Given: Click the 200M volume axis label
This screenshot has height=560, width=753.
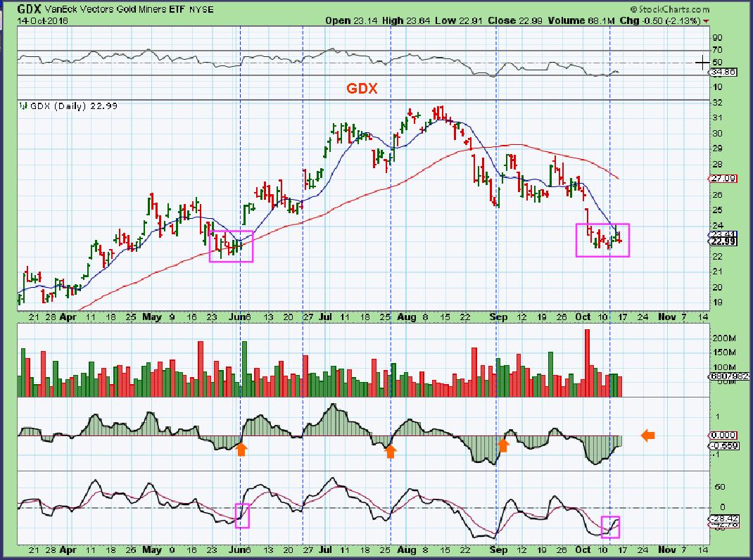Looking at the screenshot, I should pos(723,338).
